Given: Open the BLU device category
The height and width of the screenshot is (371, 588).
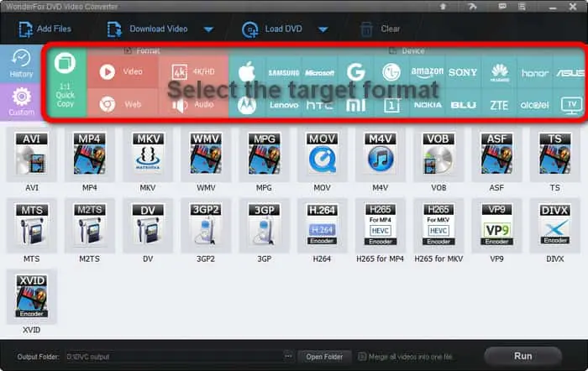Looking at the screenshot, I should coord(463,105).
